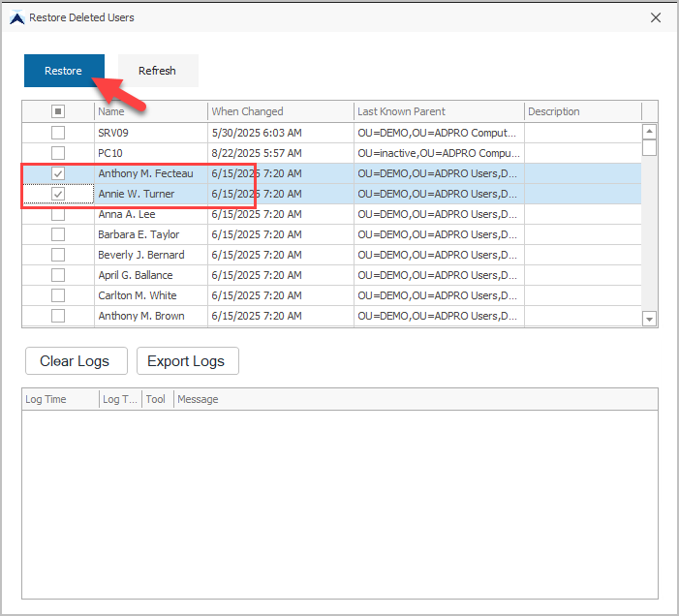Click the Last Known Parent column header
This screenshot has width=679, height=616.
click(x=438, y=111)
